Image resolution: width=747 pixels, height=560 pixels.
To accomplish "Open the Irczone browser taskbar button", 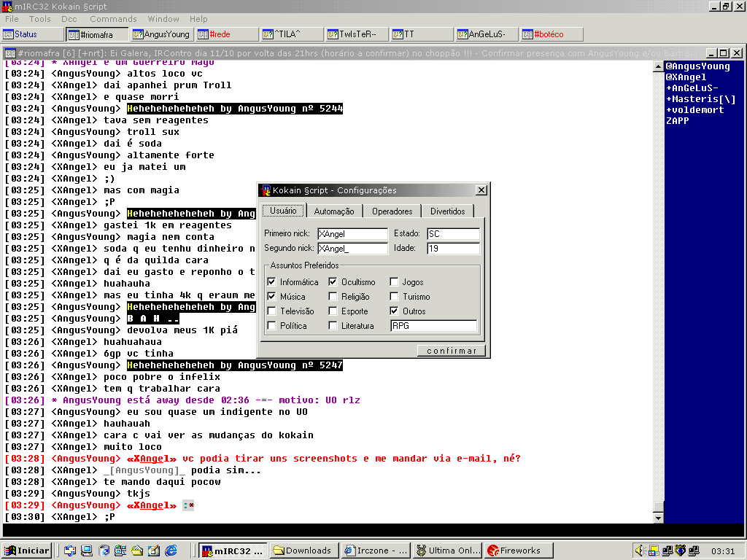I will click(x=376, y=551).
